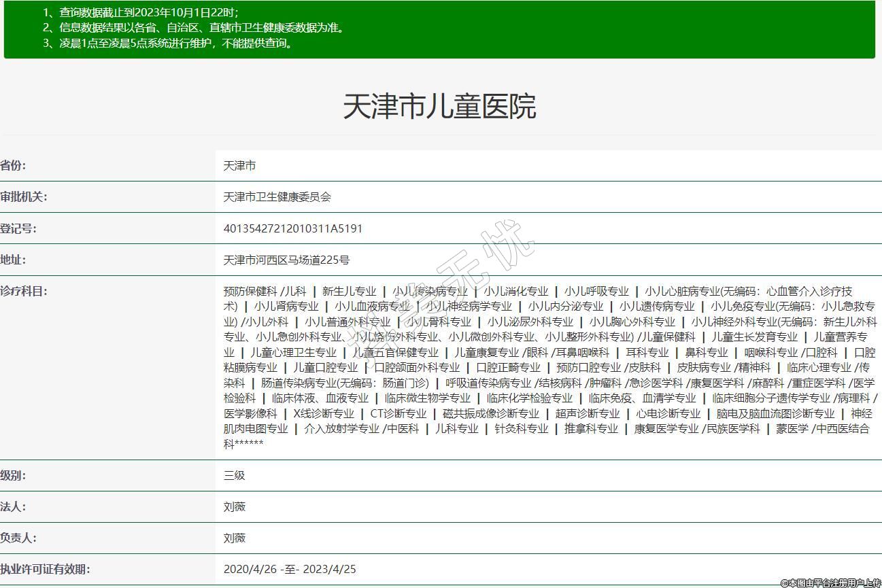Select registration number 40135427212010311A5191

point(292,228)
